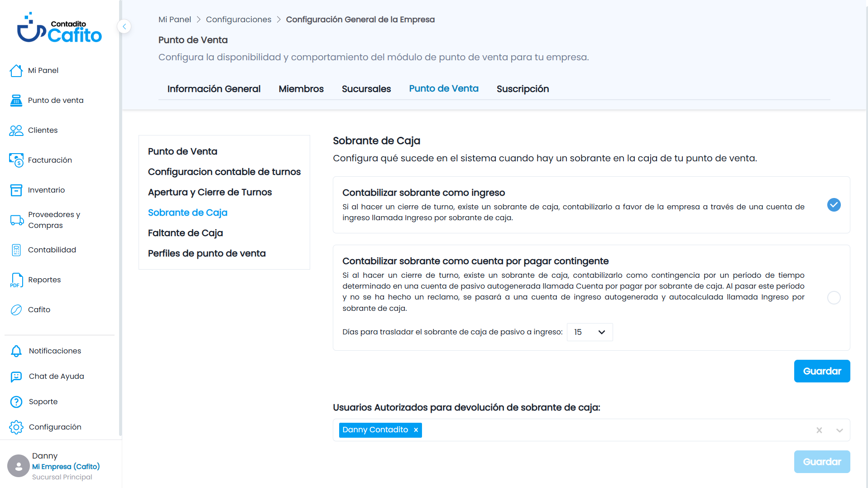The image size is (868, 488).
Task: Open Perfiles de punto de venta section
Action: point(206,253)
